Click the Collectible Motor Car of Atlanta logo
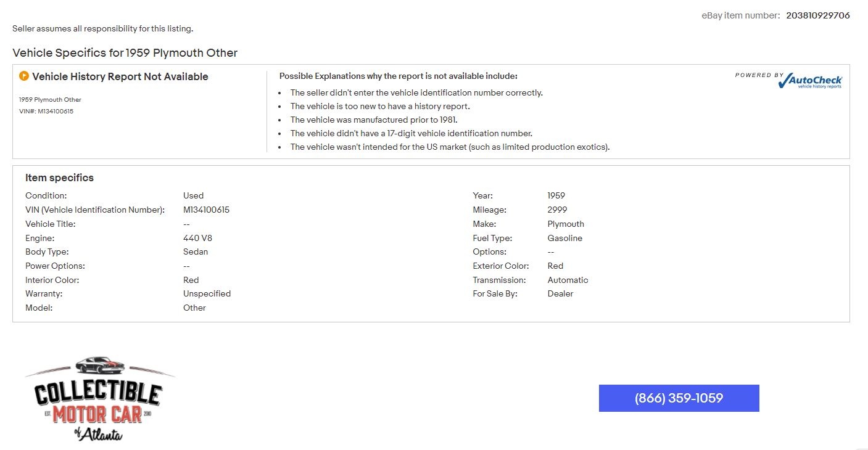 100,399
